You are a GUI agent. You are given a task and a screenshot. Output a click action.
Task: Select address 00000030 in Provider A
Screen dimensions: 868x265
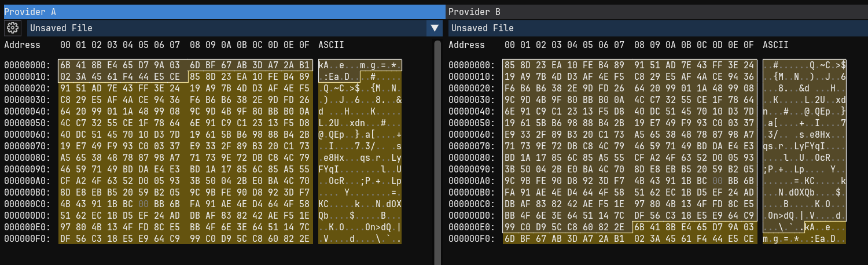pos(27,100)
